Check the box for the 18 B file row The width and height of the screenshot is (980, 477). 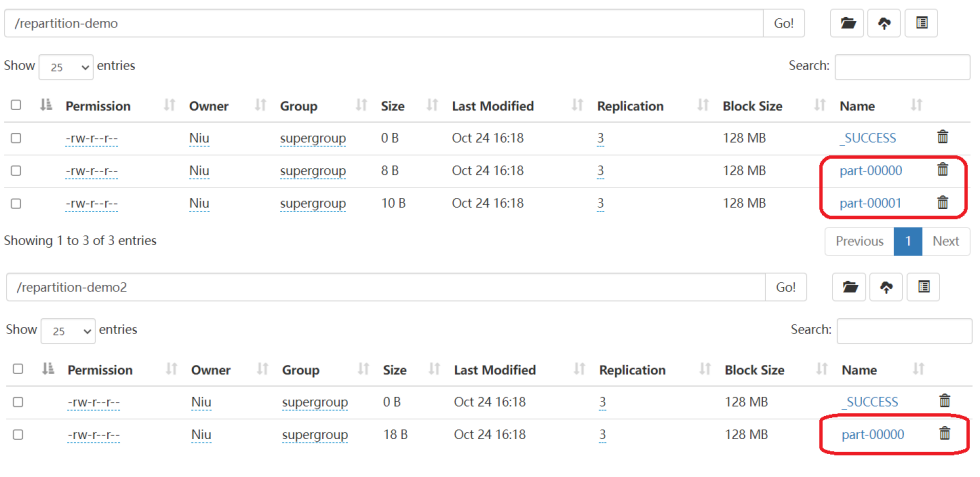[18, 435]
